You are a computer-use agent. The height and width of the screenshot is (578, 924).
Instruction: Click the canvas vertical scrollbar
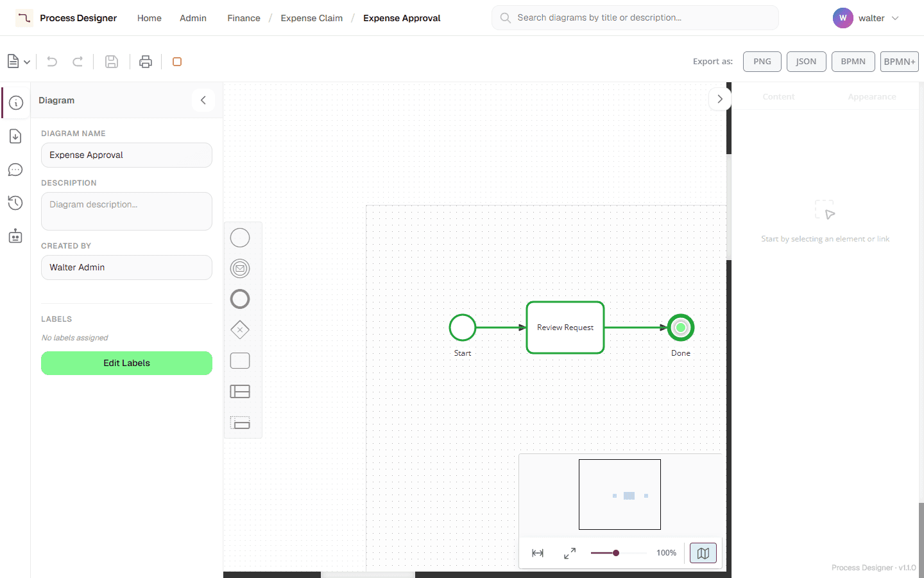coord(729,207)
